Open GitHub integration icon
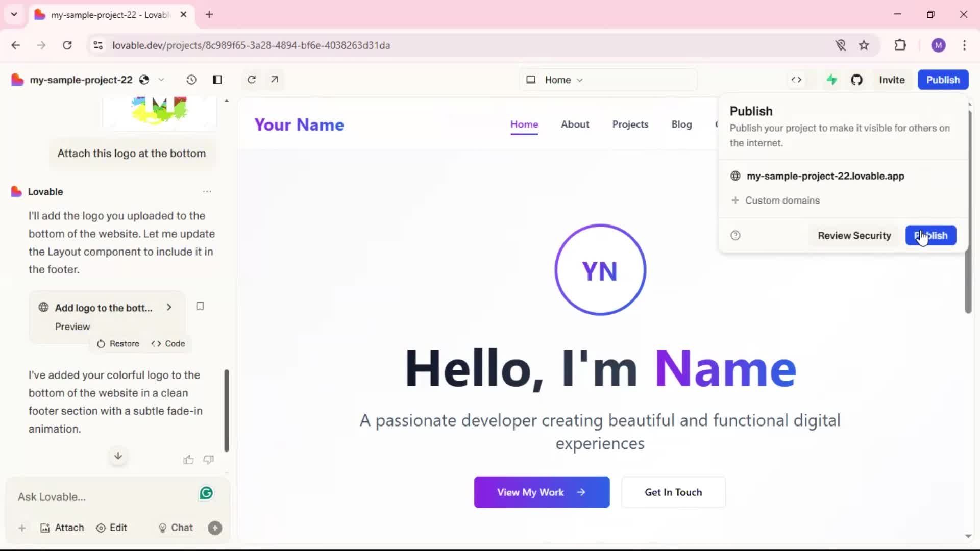This screenshot has width=980, height=551. click(x=856, y=80)
